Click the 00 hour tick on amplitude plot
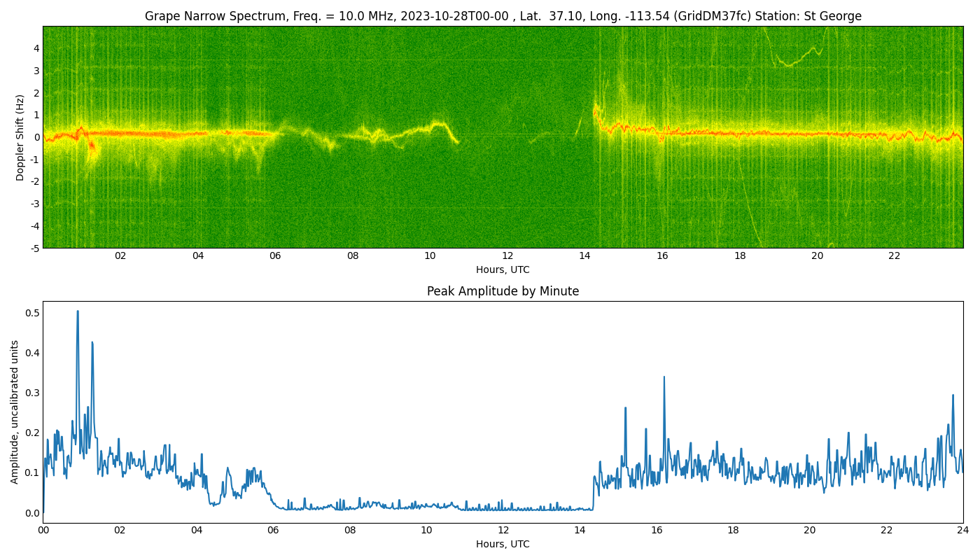The width and height of the screenshot is (980, 560). pos(43,531)
